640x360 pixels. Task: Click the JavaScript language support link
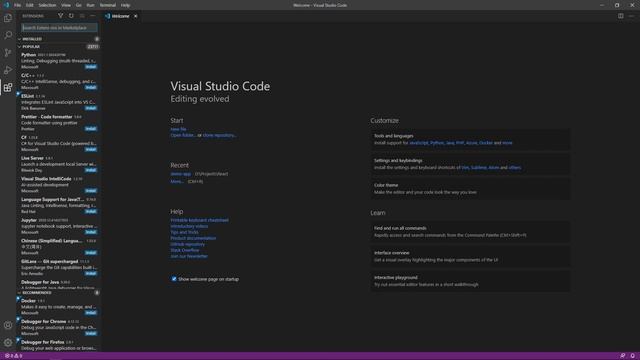[419, 143]
